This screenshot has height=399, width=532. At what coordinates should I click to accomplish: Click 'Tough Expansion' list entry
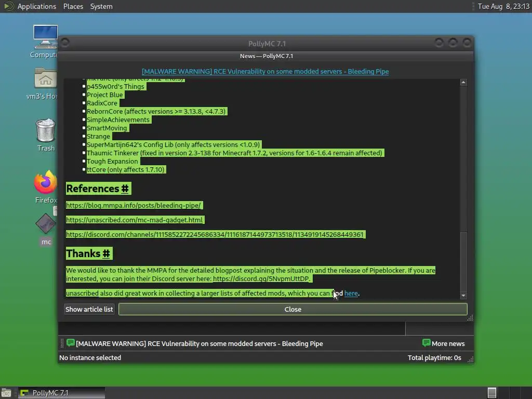tap(112, 161)
